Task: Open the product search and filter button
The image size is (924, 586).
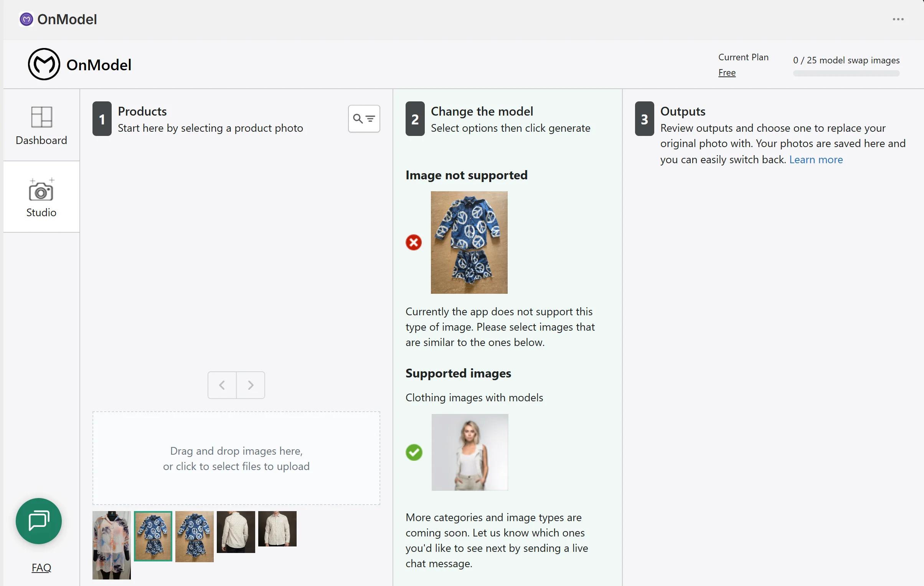Action: 364,119
